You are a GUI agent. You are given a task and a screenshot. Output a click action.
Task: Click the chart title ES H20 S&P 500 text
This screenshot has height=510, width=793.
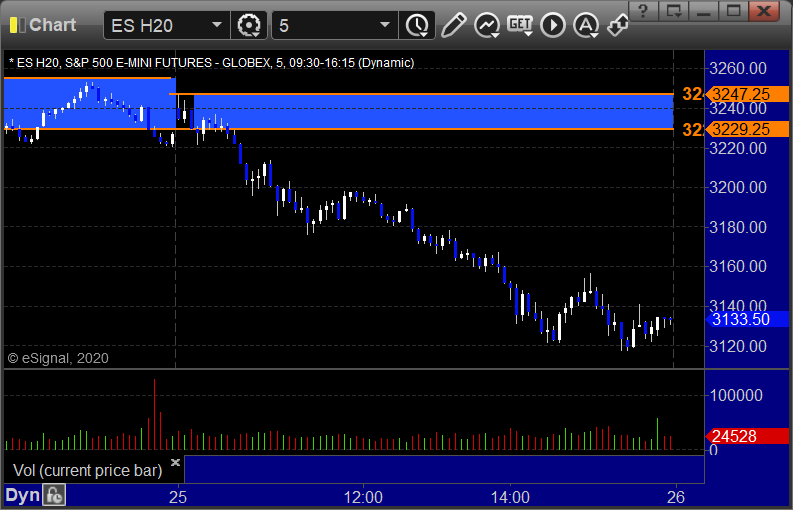click(x=212, y=63)
